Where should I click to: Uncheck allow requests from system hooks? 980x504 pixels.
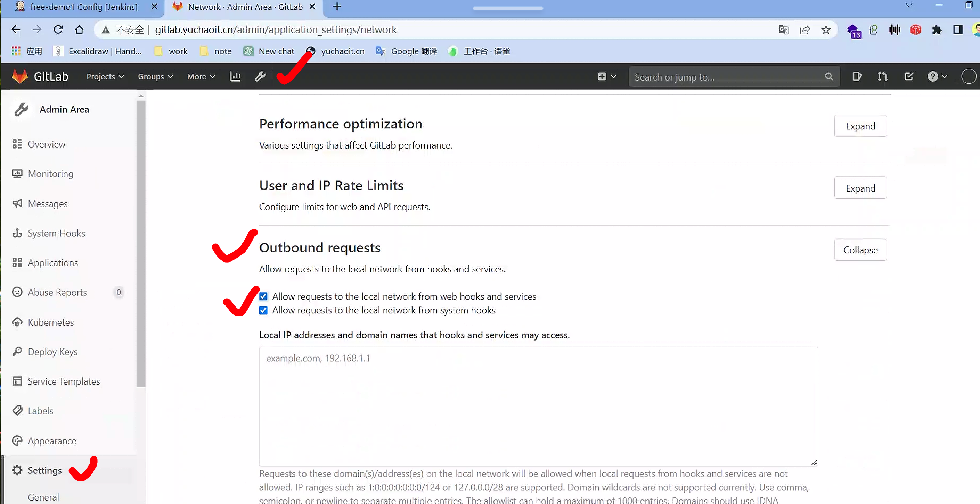(x=263, y=310)
